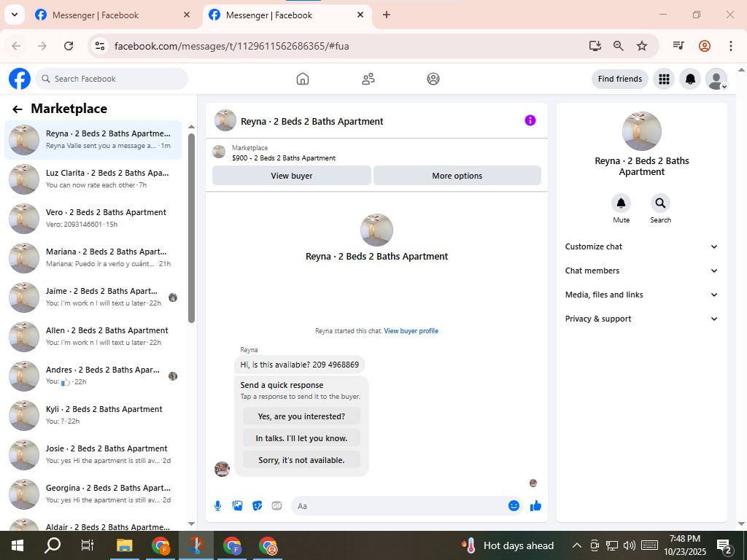Viewport: 747px width, 560px height.
Task: Open the tab search dropdown in Chrome
Action: (x=15, y=15)
